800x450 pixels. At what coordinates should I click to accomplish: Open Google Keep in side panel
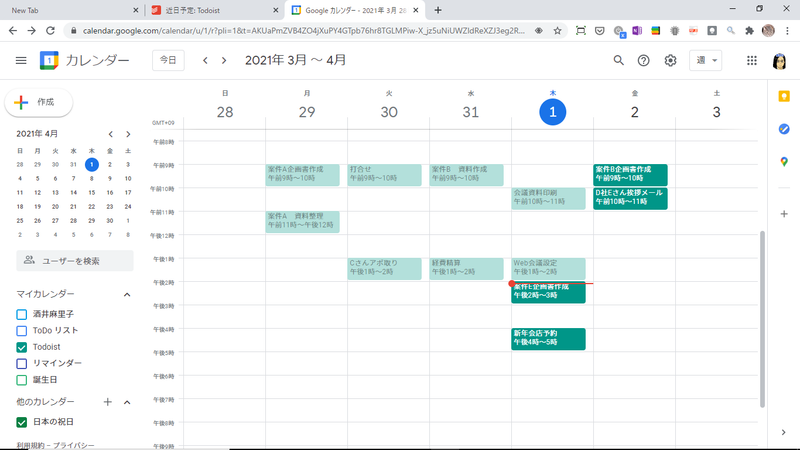click(784, 96)
